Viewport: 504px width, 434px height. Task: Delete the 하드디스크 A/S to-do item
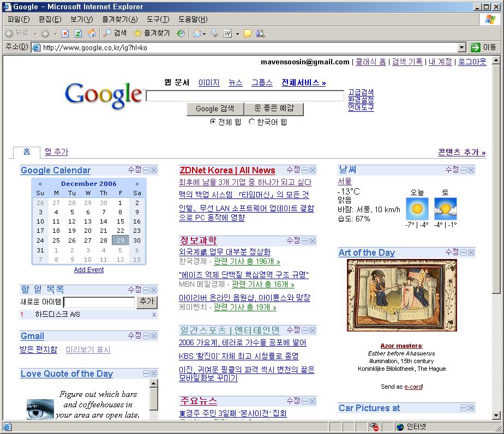(154, 315)
